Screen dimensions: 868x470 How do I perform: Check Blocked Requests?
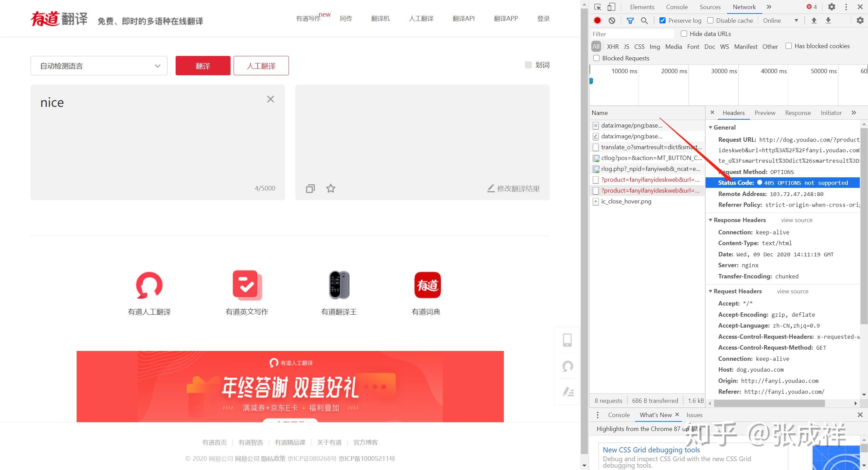point(596,58)
